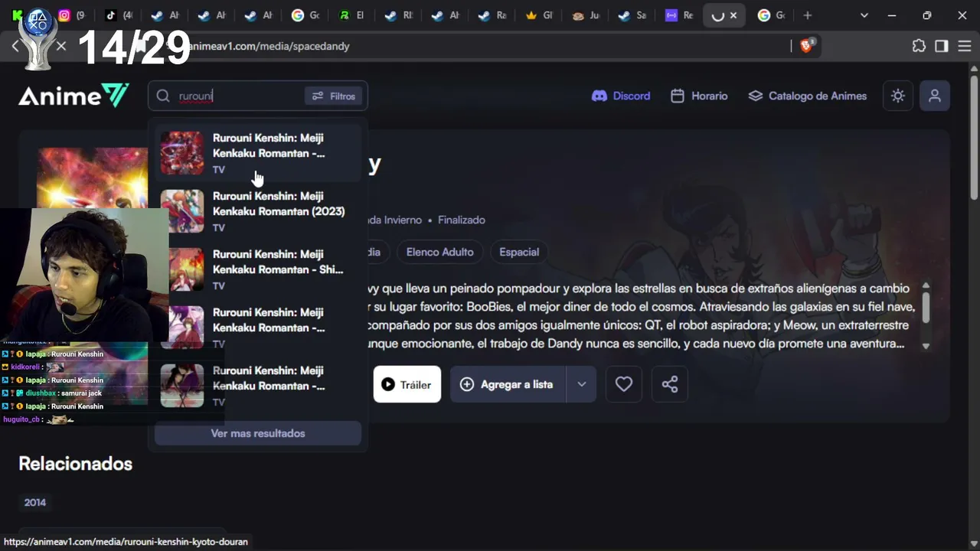This screenshot has height=551, width=980.
Task: Expand the Agregar a lista dropdown arrow
Action: 582,384
